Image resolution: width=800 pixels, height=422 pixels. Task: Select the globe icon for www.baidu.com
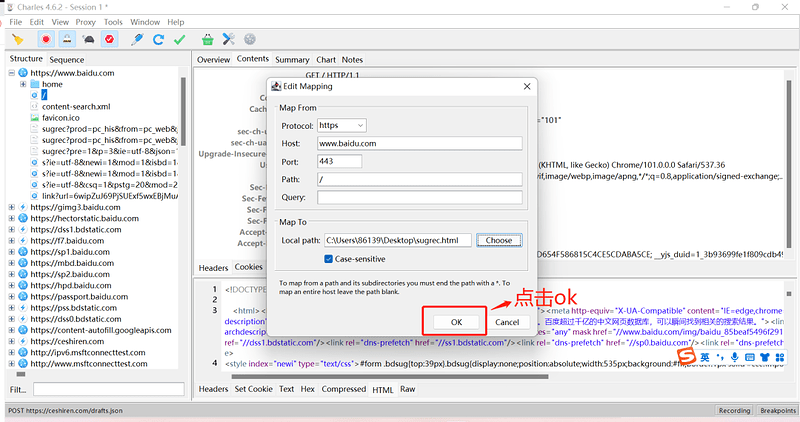tap(23, 73)
